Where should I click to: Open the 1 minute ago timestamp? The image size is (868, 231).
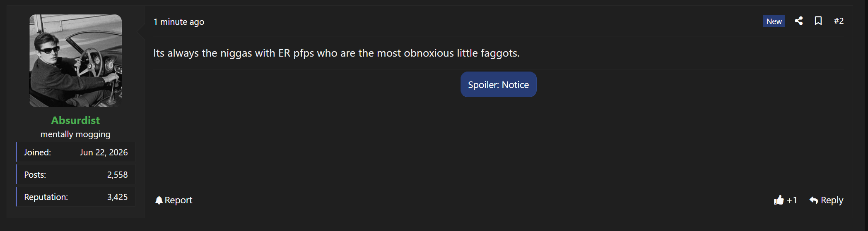(179, 22)
